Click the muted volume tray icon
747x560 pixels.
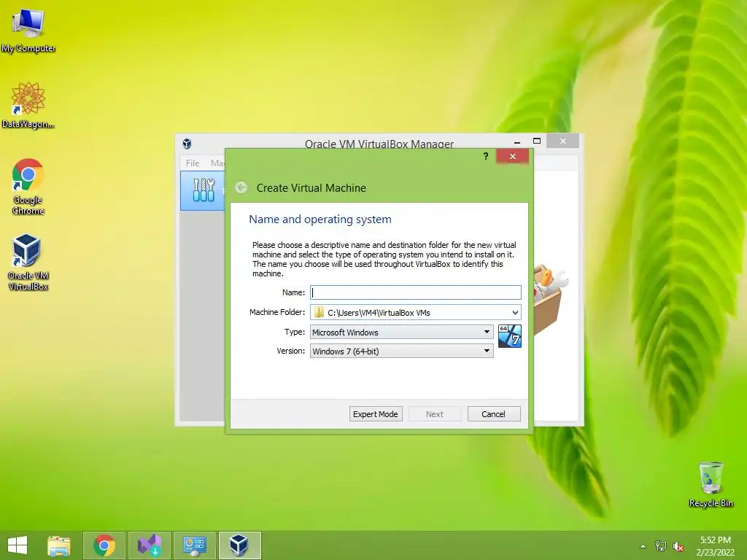(x=678, y=546)
